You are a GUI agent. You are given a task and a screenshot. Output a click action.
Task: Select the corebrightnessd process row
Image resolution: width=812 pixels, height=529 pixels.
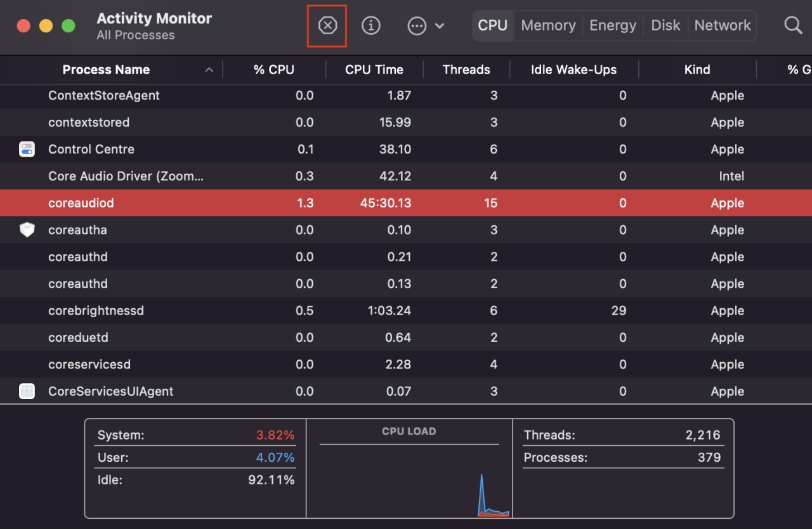pyautogui.click(x=406, y=311)
